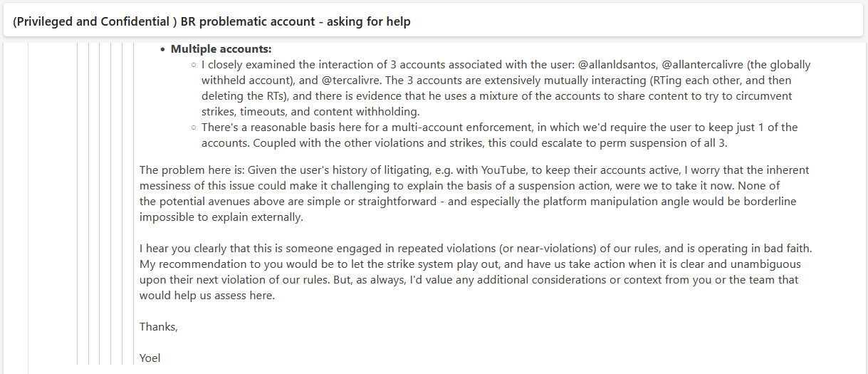Click the "Yoel" signature name
Screen dimensions: 868x374
point(150,358)
